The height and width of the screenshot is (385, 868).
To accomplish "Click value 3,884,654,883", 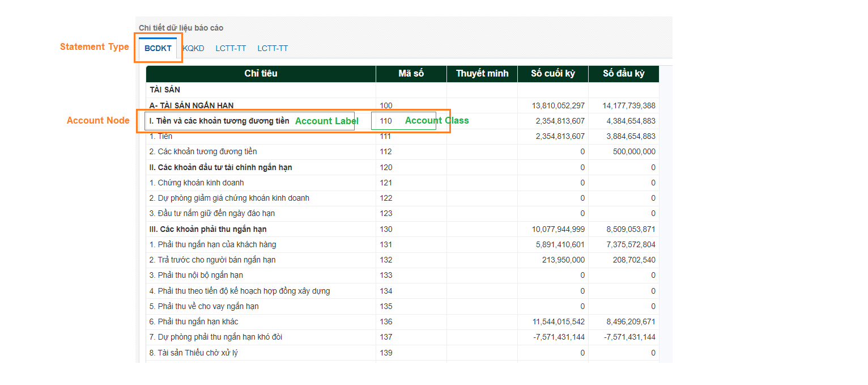I will pyautogui.click(x=631, y=136).
